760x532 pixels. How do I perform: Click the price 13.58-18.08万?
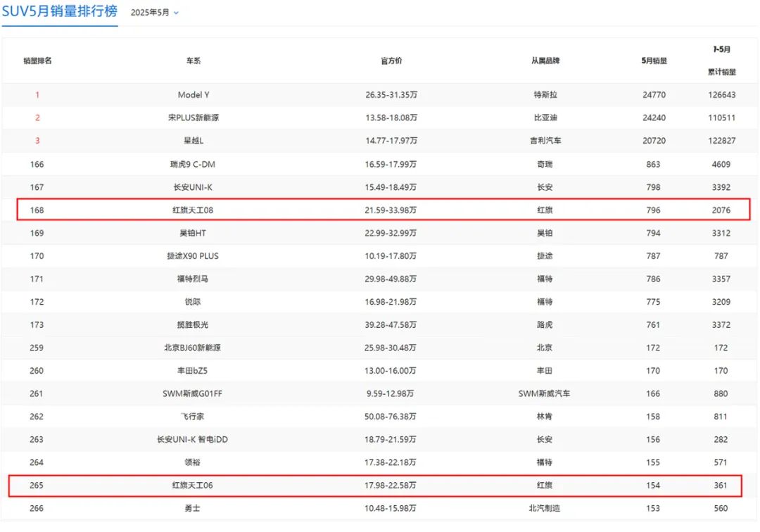pos(391,118)
